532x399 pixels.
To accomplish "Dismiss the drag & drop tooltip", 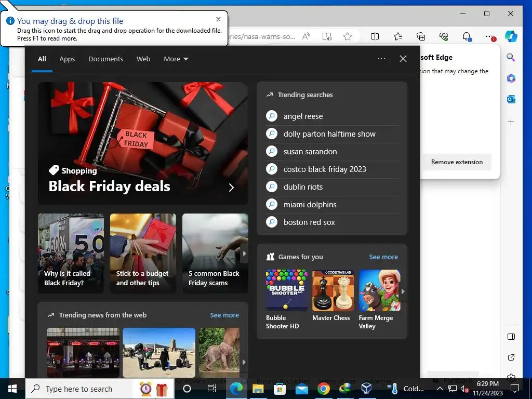I will (x=219, y=19).
